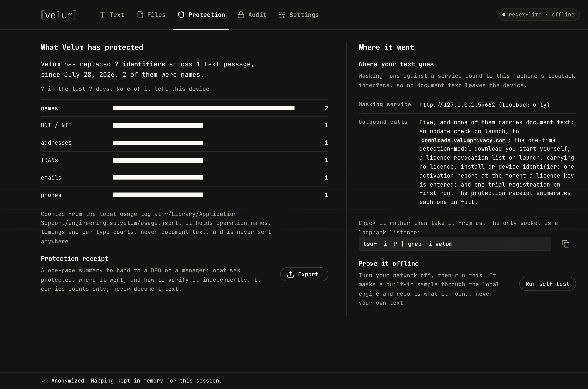This screenshot has height=389, width=588.
Task: Click the emails row label
Action: tap(51, 178)
